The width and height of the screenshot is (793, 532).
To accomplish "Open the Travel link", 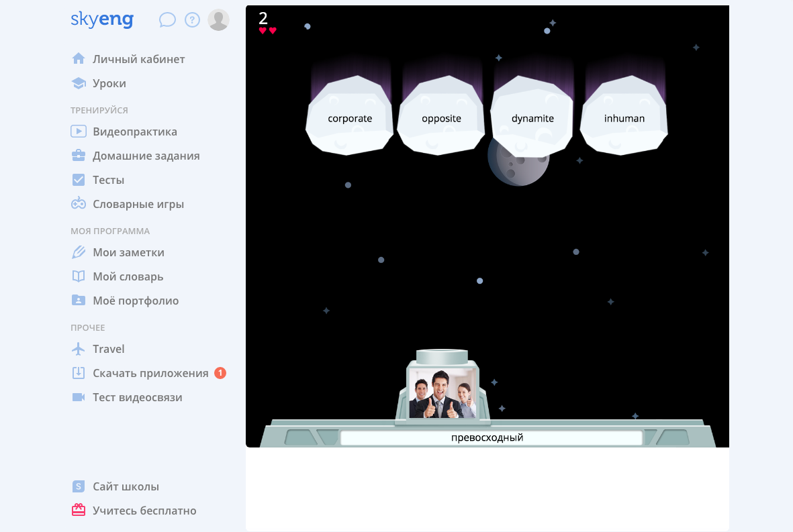I will (108, 349).
